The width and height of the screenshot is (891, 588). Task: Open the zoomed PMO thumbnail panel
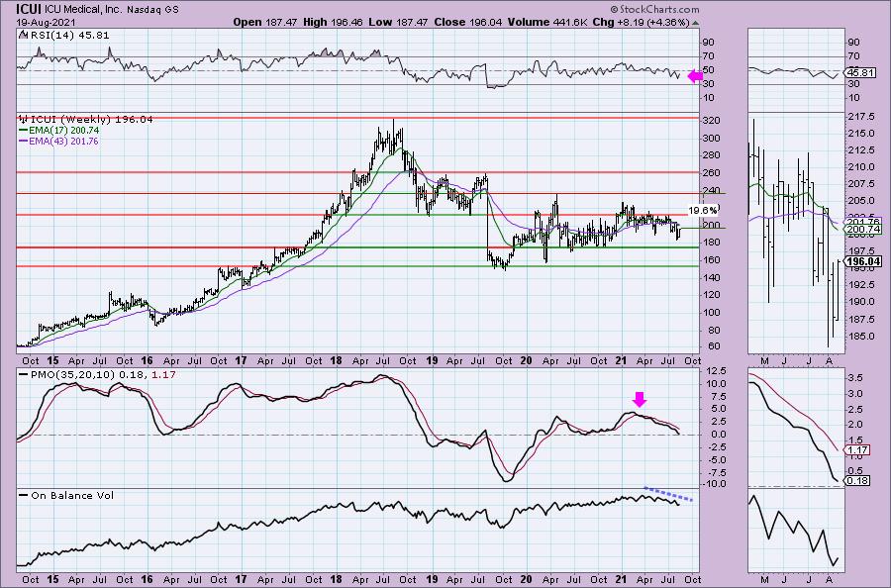tap(796, 429)
